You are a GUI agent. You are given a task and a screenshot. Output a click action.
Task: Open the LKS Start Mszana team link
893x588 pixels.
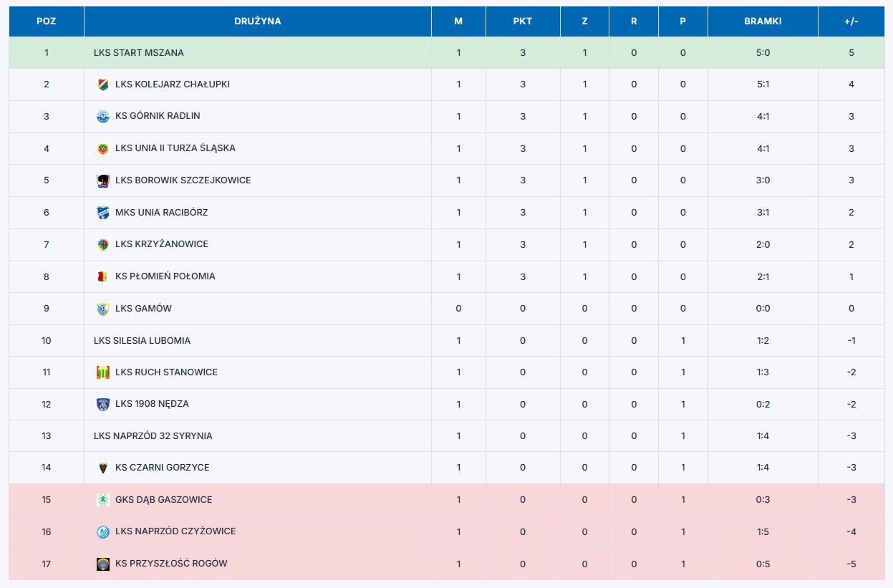[x=139, y=53]
